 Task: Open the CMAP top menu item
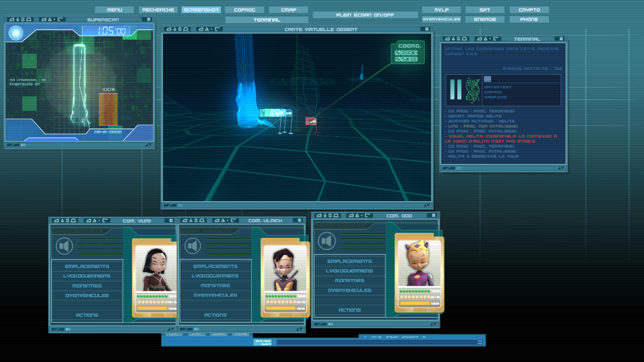click(x=288, y=10)
